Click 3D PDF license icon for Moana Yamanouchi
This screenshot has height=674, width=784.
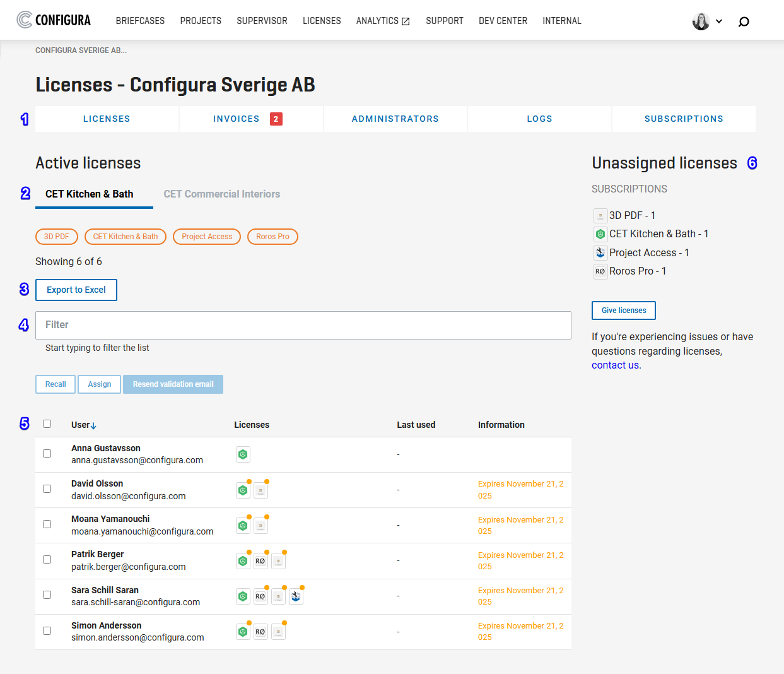(x=260, y=525)
